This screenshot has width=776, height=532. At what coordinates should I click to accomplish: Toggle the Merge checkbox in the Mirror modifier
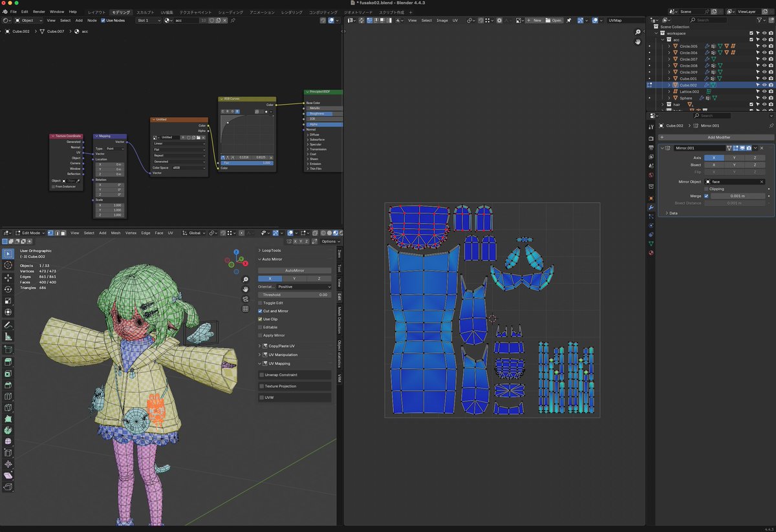coord(706,196)
